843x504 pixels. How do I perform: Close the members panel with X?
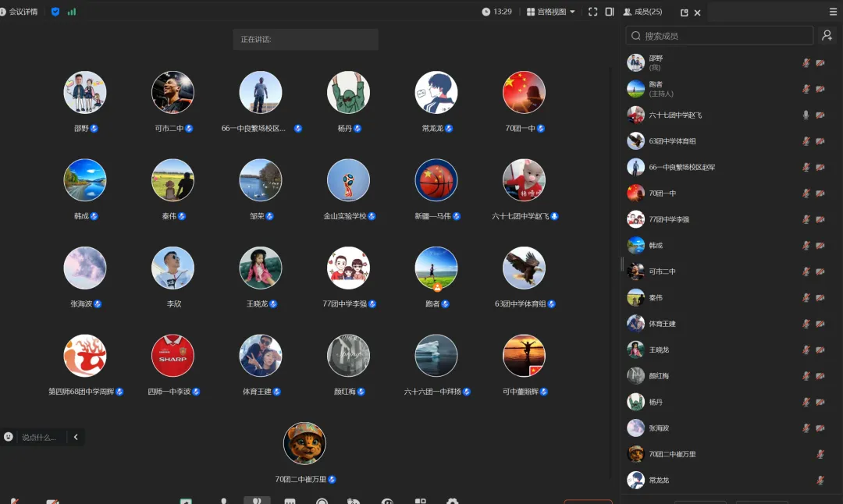(x=697, y=12)
